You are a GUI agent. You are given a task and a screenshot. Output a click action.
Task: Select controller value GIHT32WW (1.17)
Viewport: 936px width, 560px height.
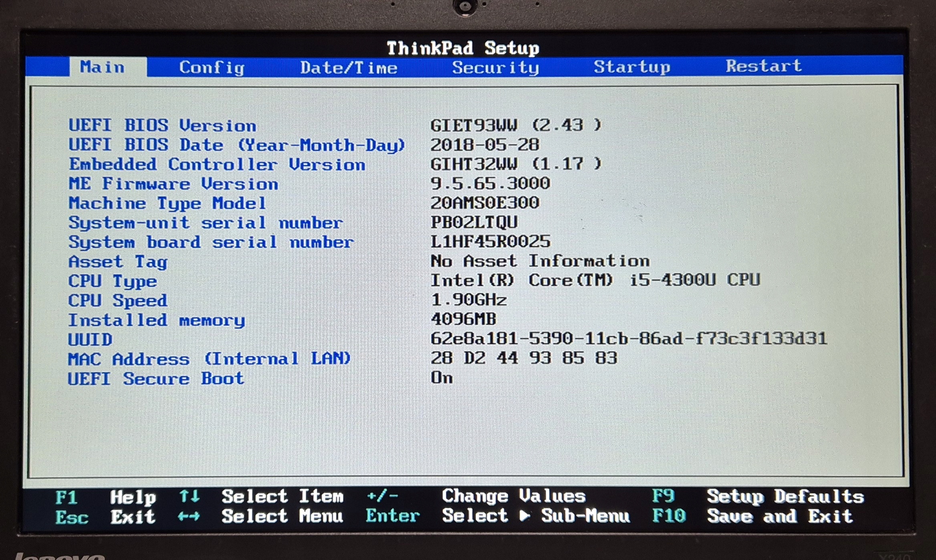coord(516,163)
